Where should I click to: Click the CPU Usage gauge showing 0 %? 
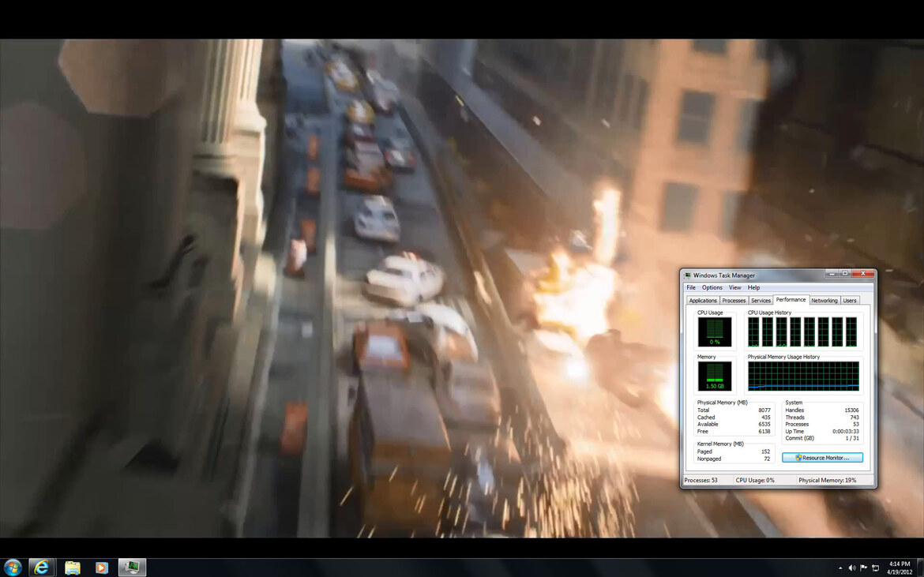click(x=714, y=332)
